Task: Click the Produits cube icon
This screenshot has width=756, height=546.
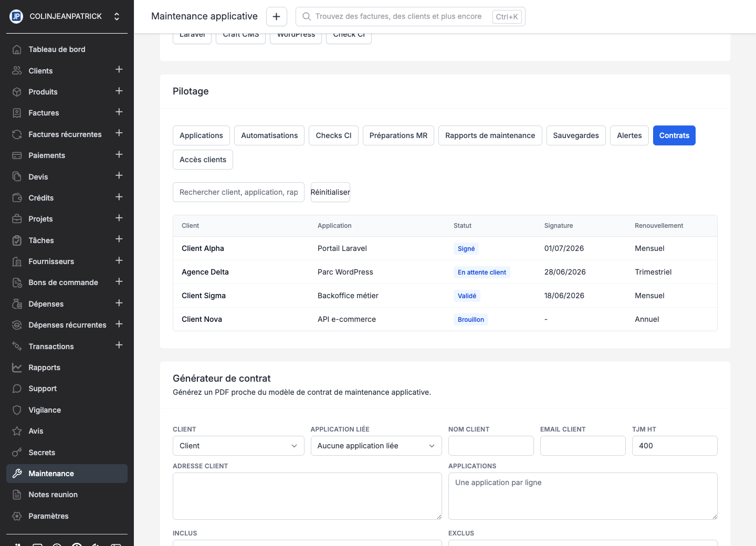Action: tap(17, 92)
